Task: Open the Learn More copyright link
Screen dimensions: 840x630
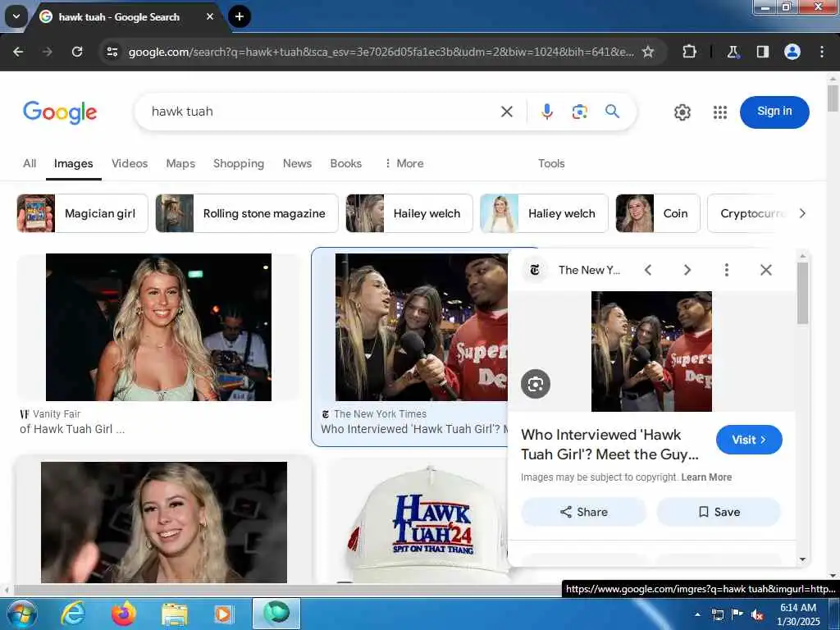Action: tap(706, 477)
